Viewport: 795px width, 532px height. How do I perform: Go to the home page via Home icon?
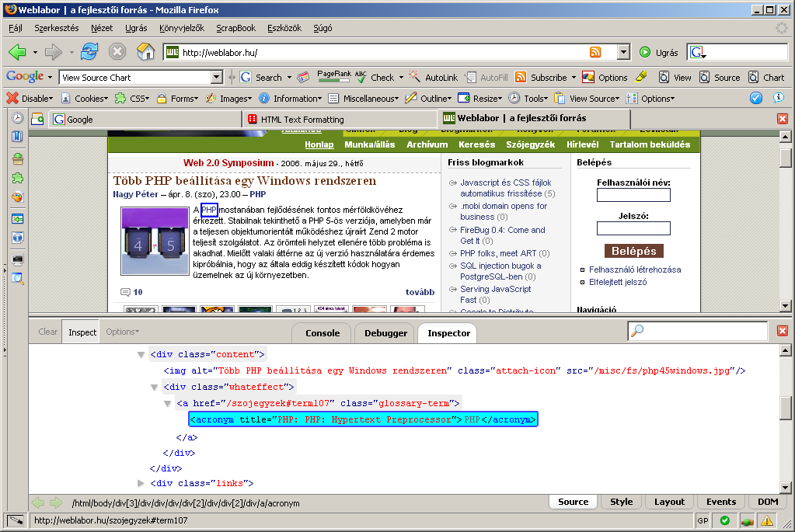(145, 52)
